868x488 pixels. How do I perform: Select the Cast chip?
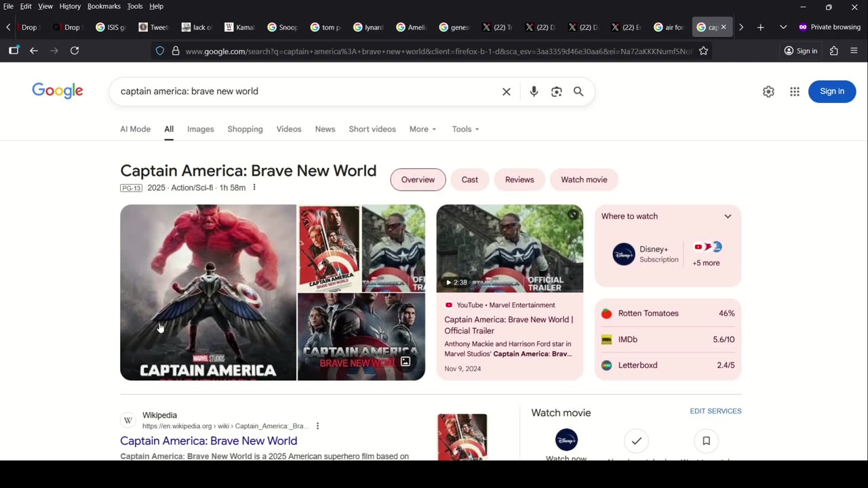pyautogui.click(x=470, y=180)
